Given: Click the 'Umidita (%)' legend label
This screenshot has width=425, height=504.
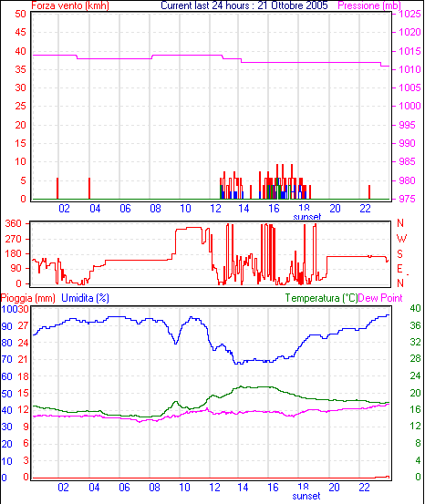Looking at the screenshot, I should coord(85,298).
